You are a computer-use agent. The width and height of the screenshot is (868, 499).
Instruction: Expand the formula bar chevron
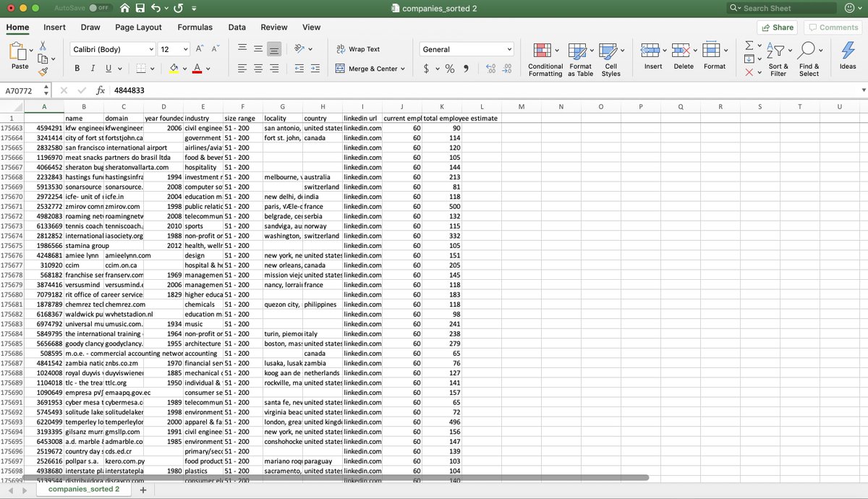tap(862, 91)
